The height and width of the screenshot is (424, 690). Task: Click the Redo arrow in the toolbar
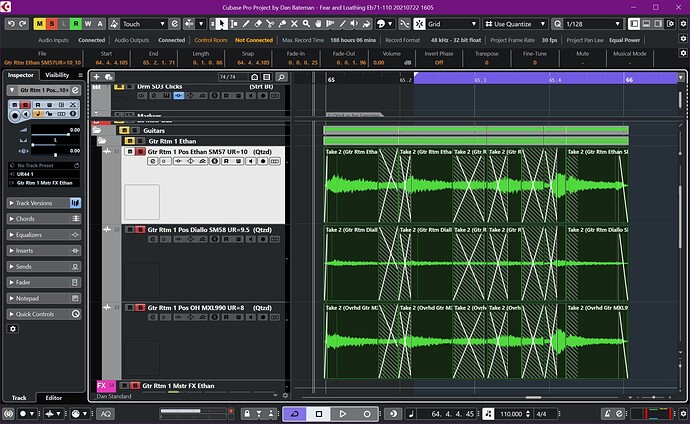point(23,24)
